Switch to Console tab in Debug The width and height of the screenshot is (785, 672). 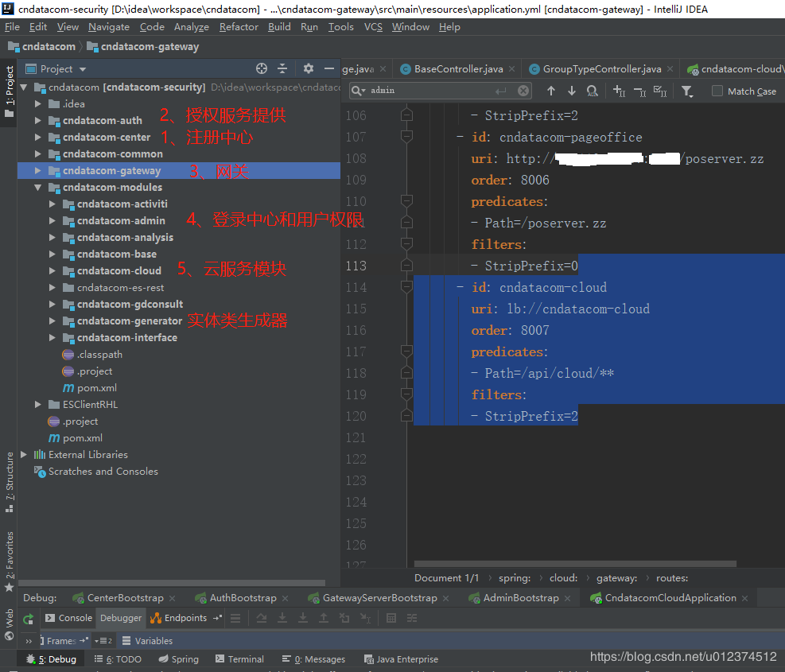point(69,618)
